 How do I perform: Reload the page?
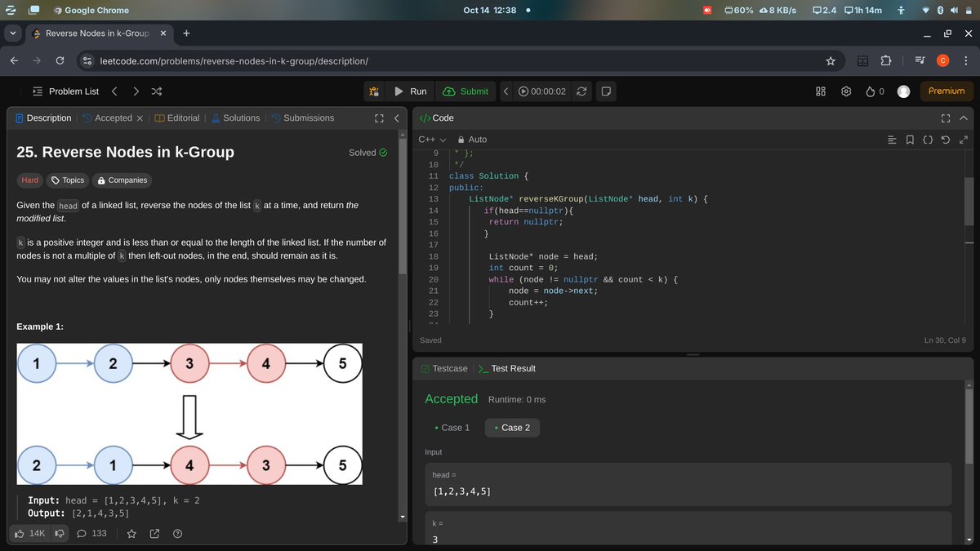point(60,61)
